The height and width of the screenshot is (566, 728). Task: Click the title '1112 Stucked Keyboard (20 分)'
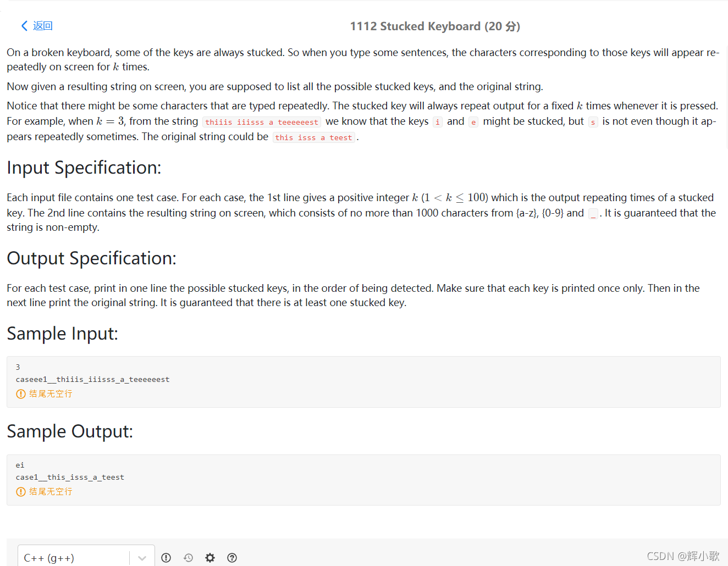pos(435,26)
